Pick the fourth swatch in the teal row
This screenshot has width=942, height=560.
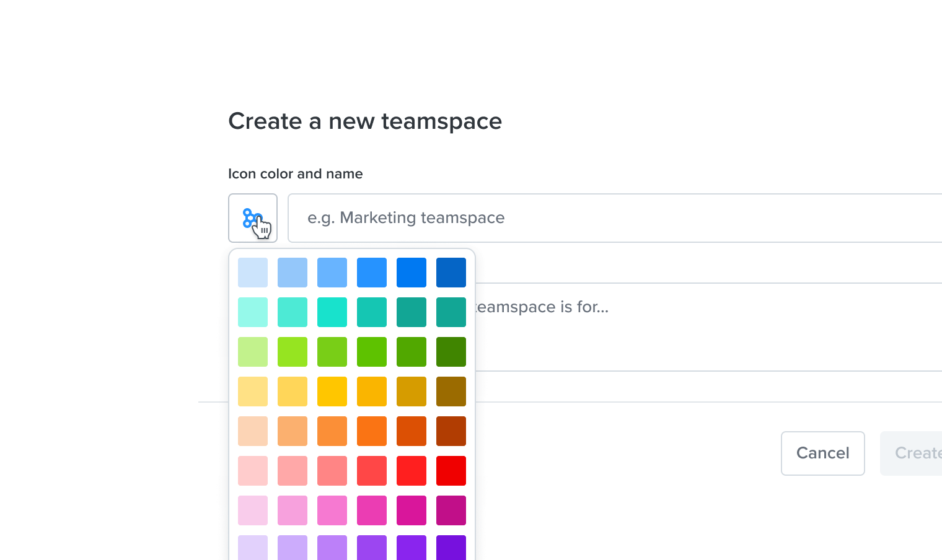click(372, 312)
